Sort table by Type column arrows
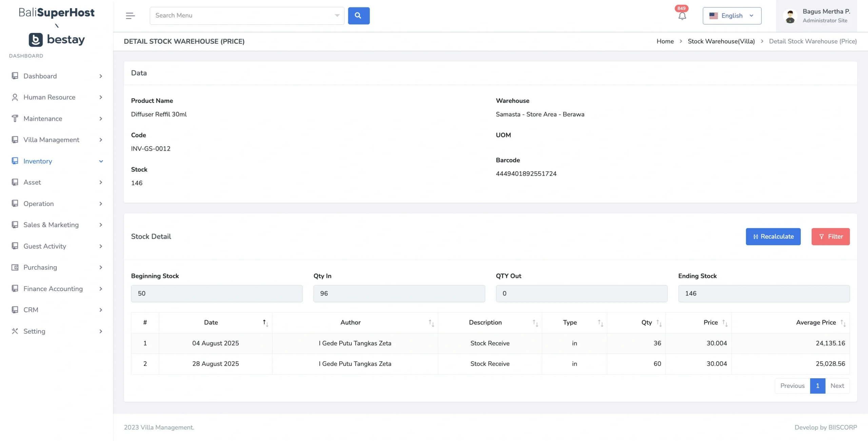Viewport: 868px width, 441px height. [600, 323]
